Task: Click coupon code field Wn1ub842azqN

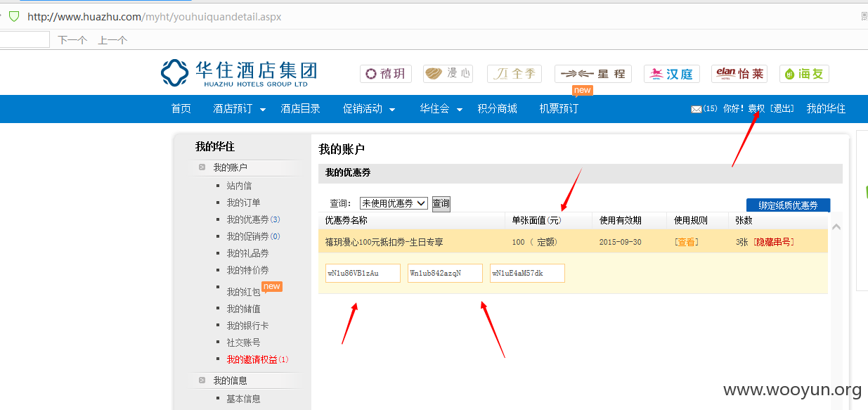Action: [x=445, y=273]
